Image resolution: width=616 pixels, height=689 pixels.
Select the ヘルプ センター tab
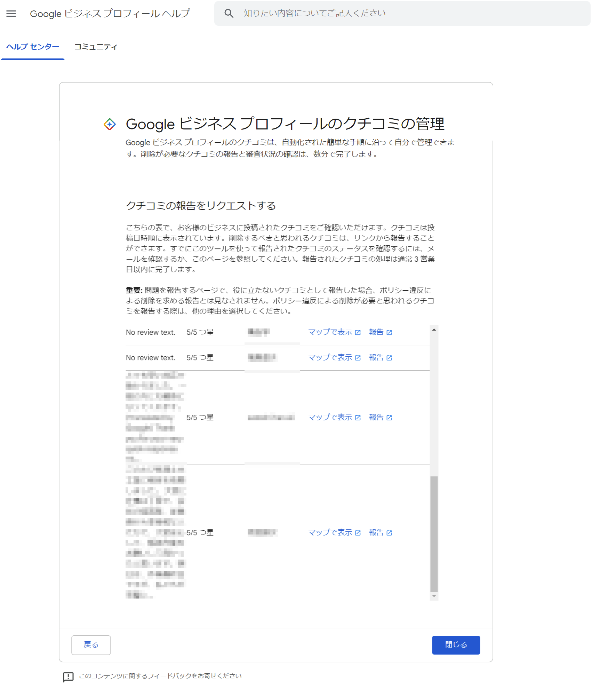[33, 47]
